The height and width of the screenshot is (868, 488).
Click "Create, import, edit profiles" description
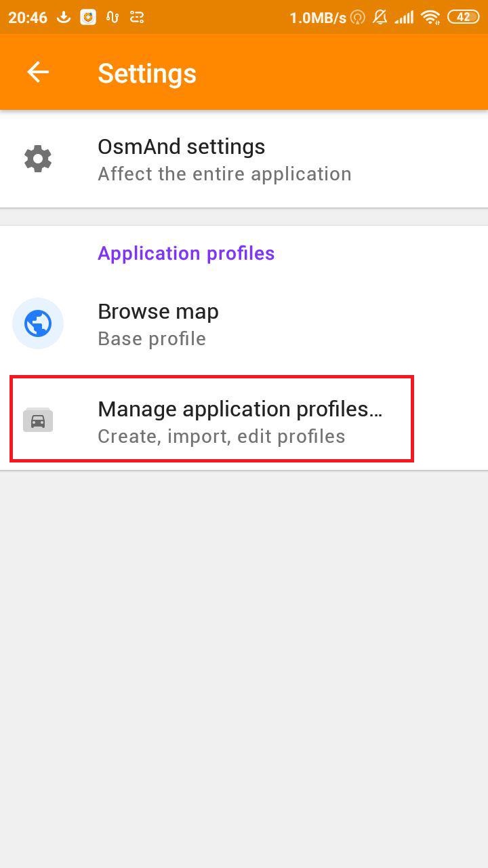[x=221, y=436]
